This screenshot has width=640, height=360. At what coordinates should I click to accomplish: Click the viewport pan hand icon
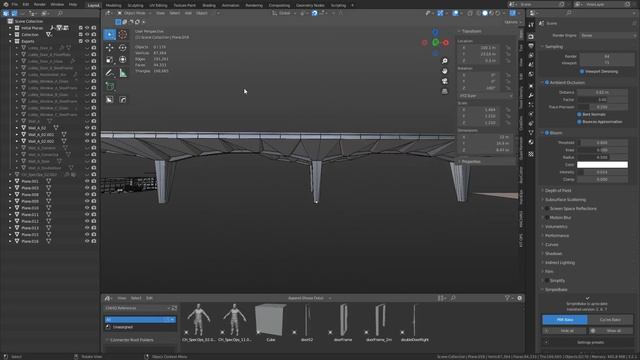444,71
